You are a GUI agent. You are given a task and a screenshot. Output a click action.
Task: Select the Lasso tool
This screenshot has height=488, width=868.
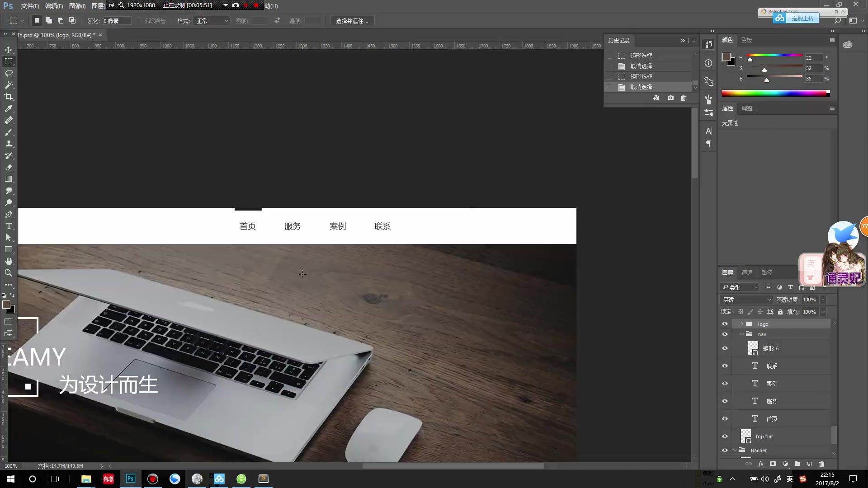9,73
